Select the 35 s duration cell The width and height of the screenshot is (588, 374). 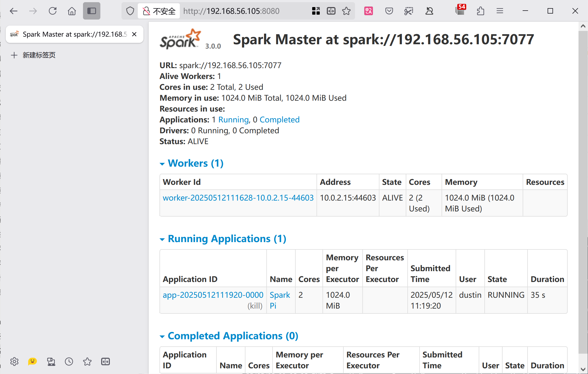547,300
